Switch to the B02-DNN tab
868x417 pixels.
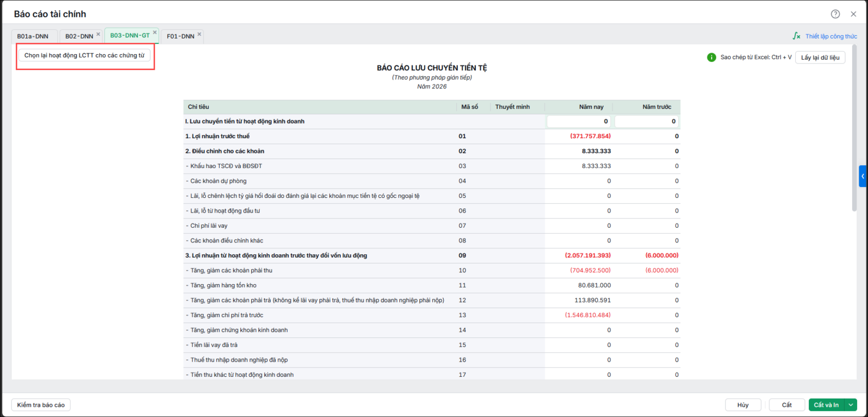coord(79,36)
